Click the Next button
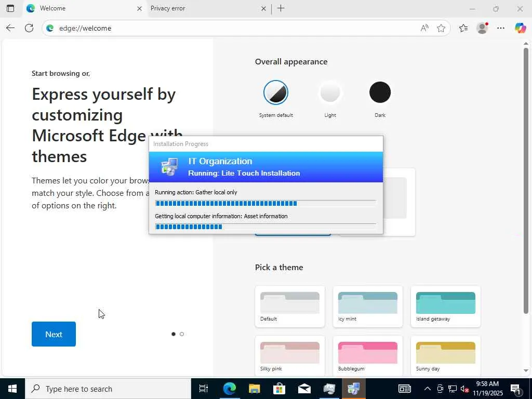The image size is (532, 399). click(54, 334)
